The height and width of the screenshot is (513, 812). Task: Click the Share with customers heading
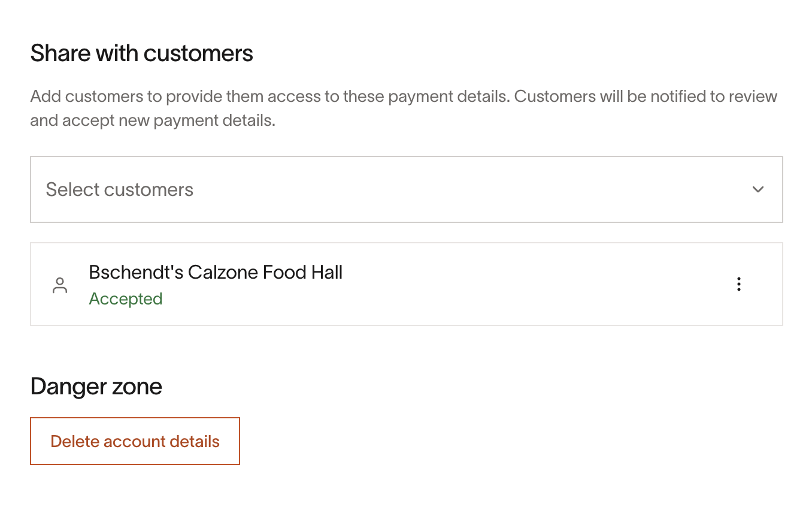tap(142, 53)
